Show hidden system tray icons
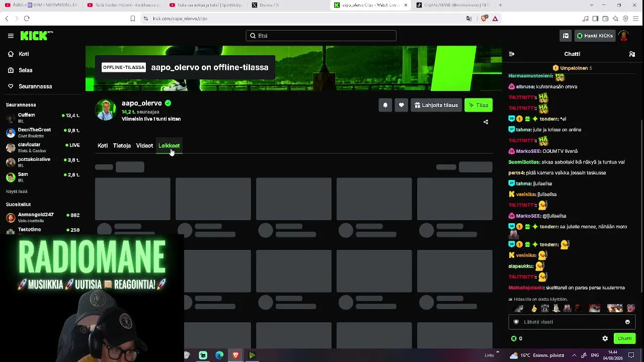 (574, 355)
